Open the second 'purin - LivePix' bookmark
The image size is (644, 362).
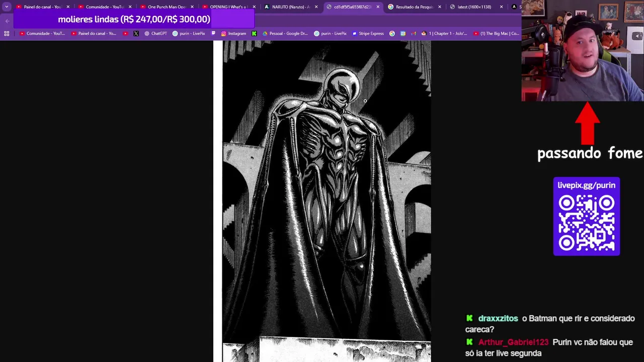pyautogui.click(x=330, y=34)
